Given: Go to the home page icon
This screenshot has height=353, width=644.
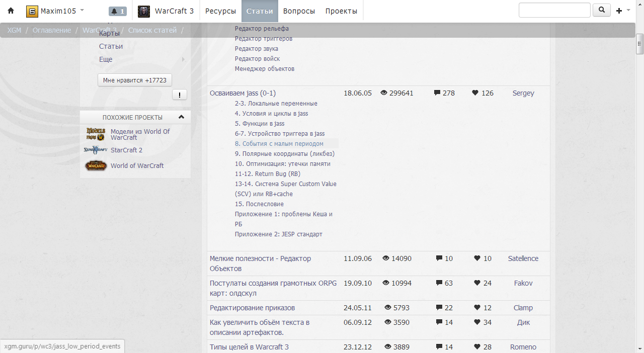Looking at the screenshot, I should point(11,11).
